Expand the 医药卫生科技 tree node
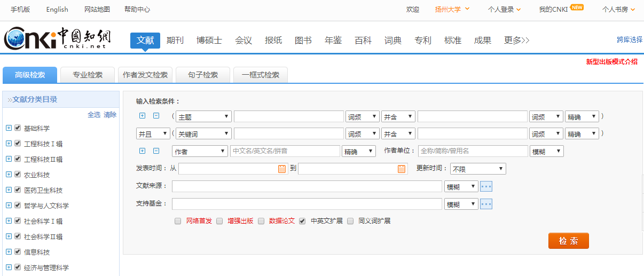Image resolution: width=644 pixels, height=276 pixels. (9, 190)
